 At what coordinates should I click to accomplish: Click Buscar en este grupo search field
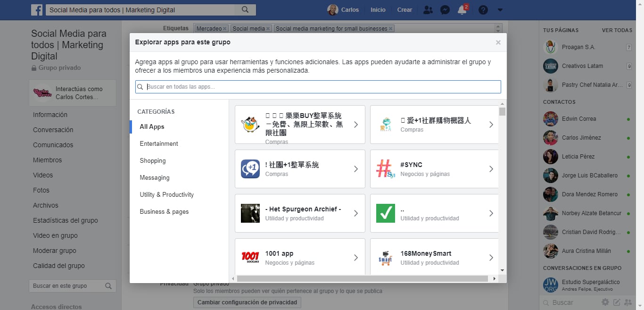(72, 286)
